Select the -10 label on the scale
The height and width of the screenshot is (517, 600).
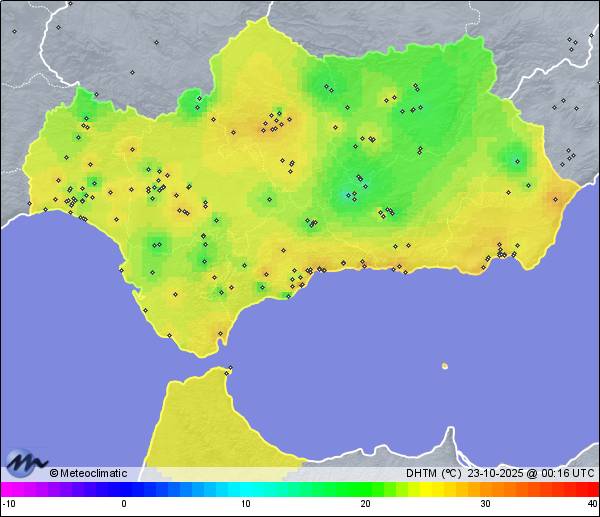click(x=8, y=503)
